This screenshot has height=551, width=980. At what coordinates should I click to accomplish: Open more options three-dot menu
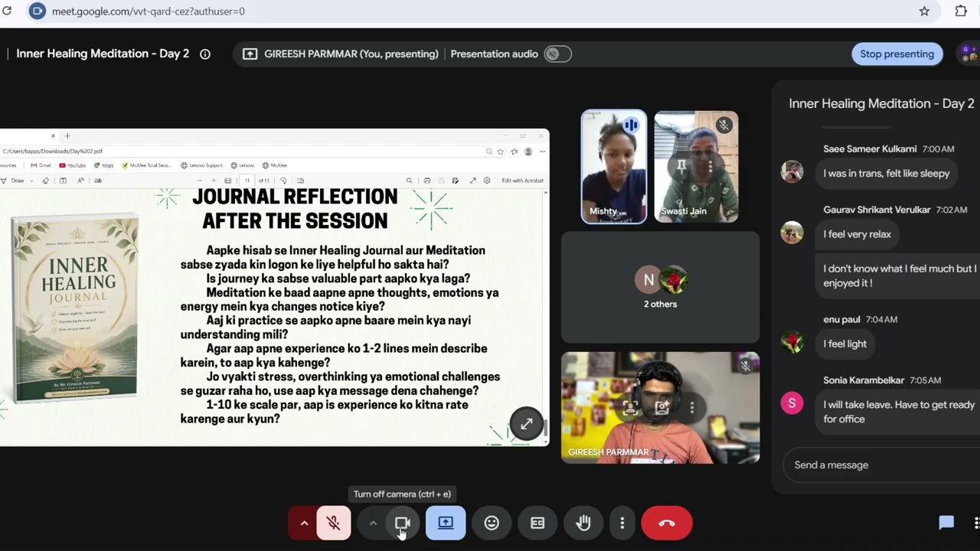pos(622,523)
